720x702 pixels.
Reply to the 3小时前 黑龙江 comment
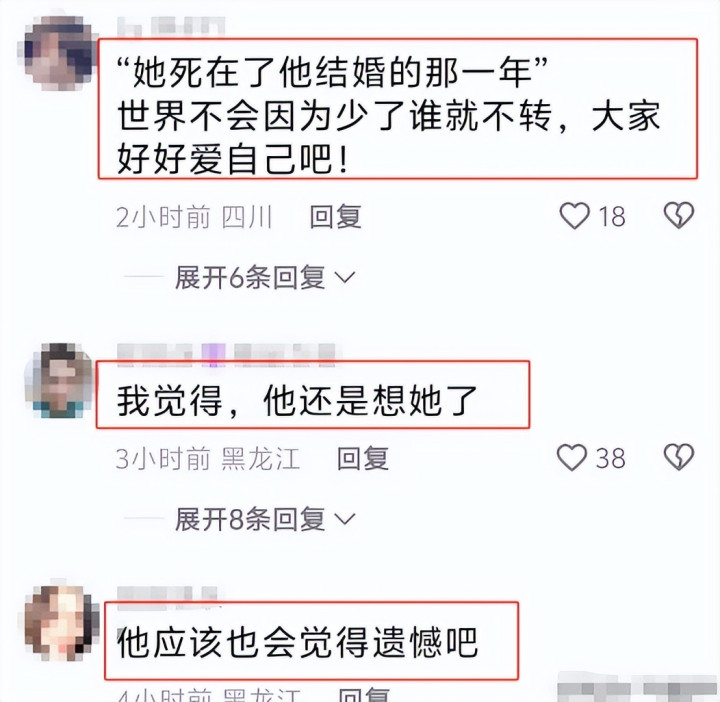(363, 458)
